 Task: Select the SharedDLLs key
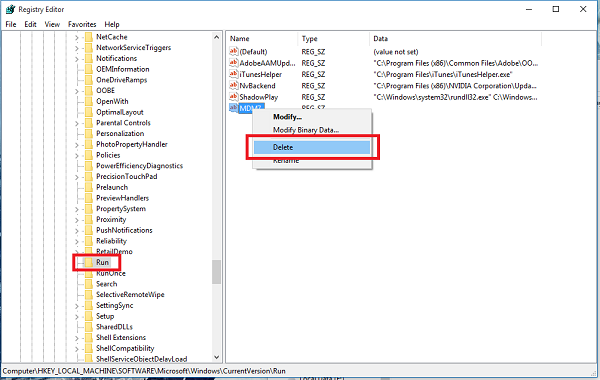coord(114,327)
